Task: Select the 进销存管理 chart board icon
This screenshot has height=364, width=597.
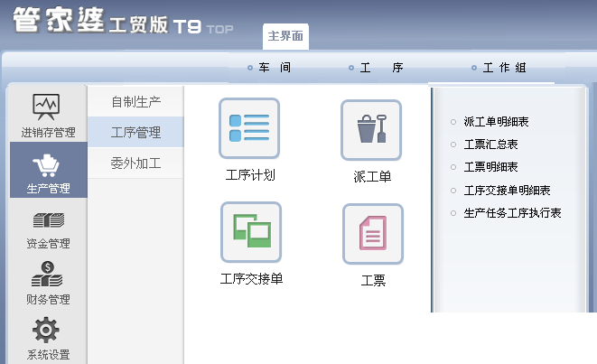Action: point(46,107)
